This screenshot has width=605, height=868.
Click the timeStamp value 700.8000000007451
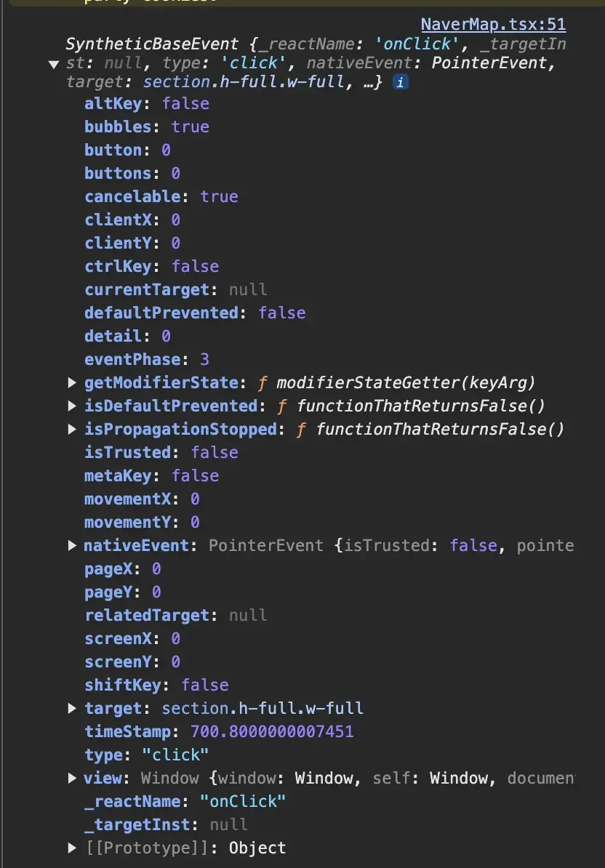click(272, 731)
